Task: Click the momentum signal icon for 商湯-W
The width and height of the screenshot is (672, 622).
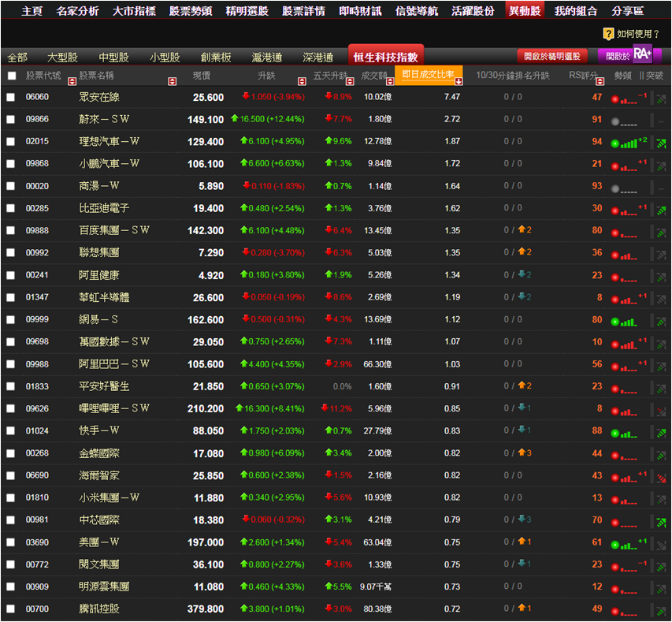Action: tap(624, 188)
